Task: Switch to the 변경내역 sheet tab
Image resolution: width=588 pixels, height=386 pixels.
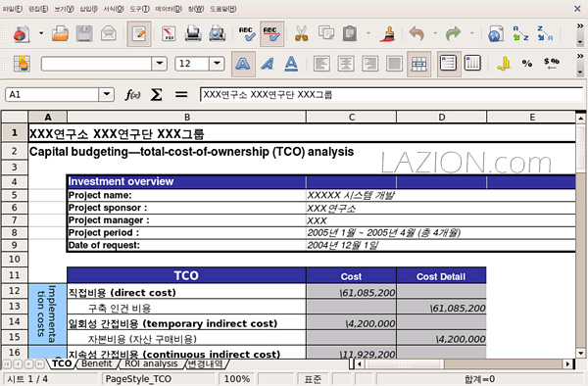Action: [x=205, y=363]
